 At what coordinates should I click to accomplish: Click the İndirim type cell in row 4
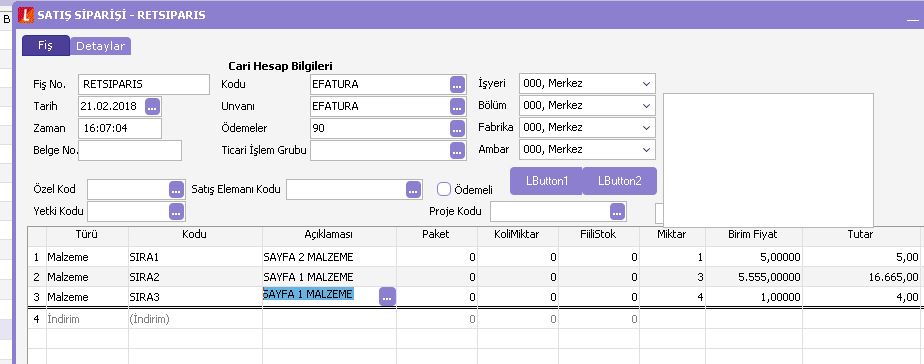pos(87,319)
